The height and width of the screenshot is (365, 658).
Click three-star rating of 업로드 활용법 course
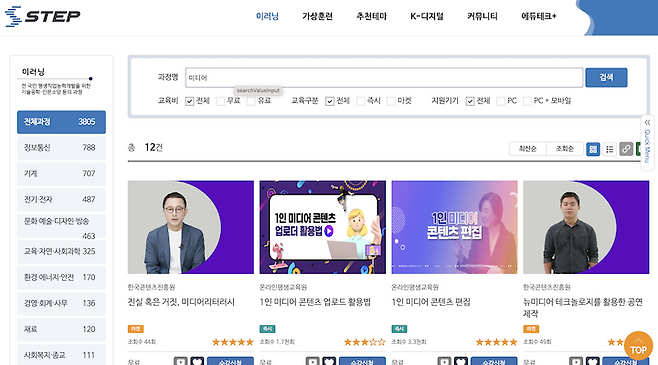[365, 342]
